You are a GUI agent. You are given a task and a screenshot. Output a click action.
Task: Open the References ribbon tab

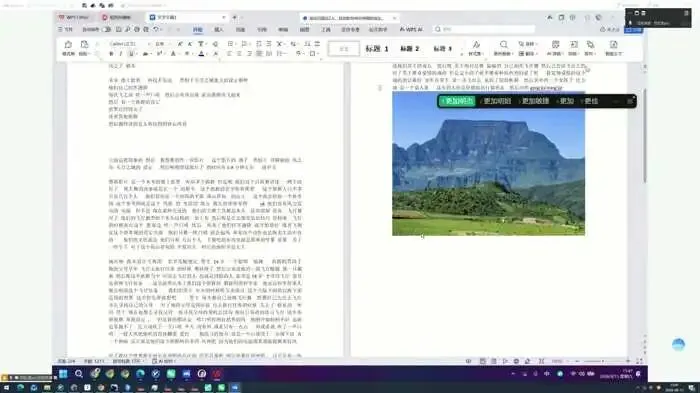(262, 29)
